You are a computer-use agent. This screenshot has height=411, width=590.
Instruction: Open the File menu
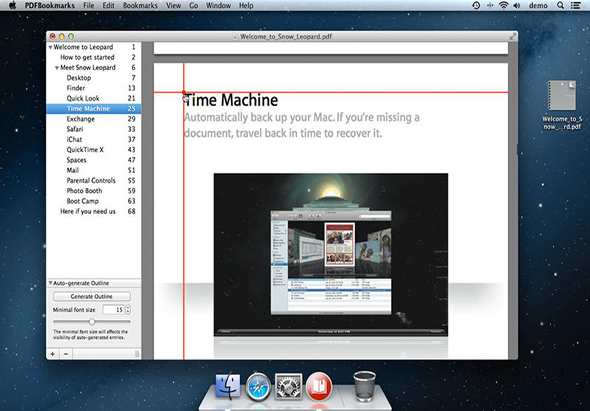[x=89, y=5]
